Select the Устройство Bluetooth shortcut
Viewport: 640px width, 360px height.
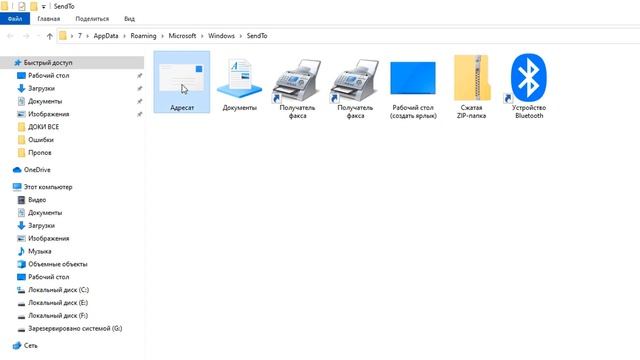(529, 87)
